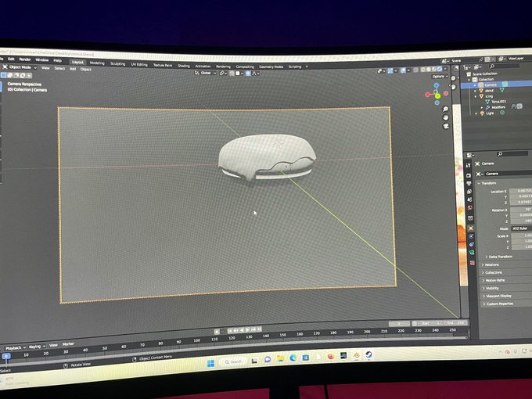Jump to the timeline end frame button

coord(259,329)
